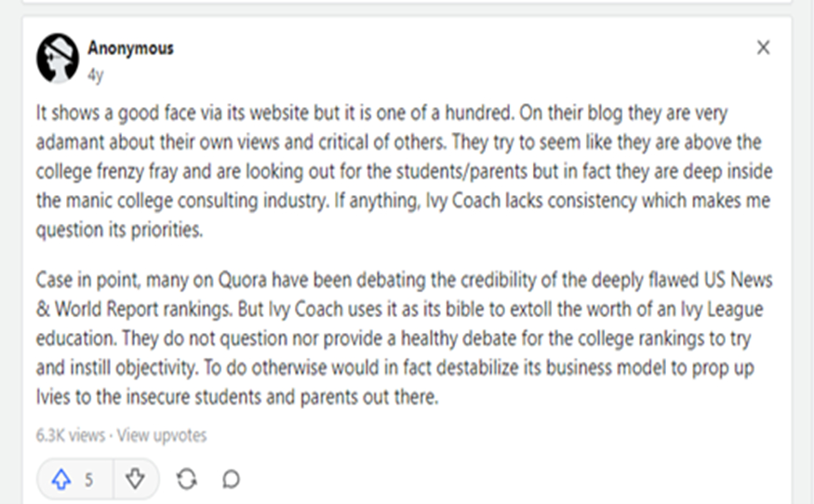The height and width of the screenshot is (504, 814).
Task: Dismiss the answer using the X icon
Action: pyautogui.click(x=763, y=47)
